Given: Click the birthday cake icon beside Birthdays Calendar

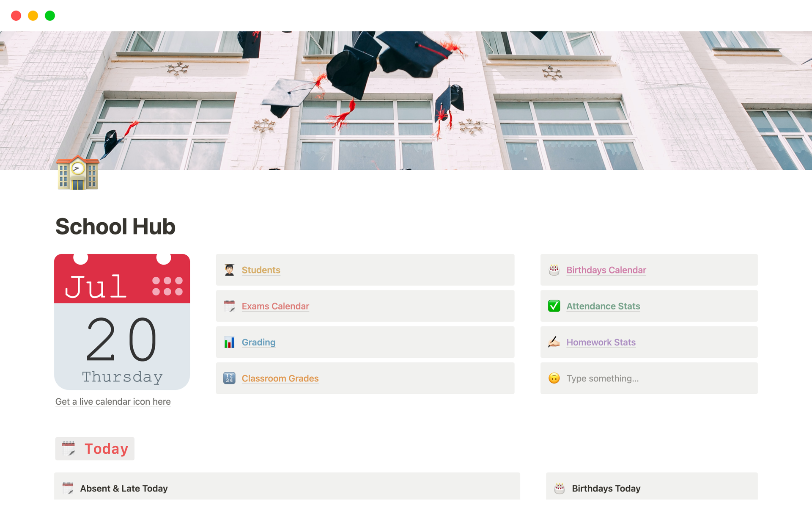Looking at the screenshot, I should [x=554, y=270].
